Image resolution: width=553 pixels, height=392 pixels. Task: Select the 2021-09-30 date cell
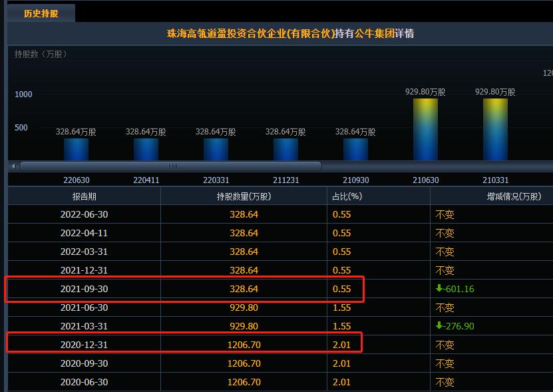pyautogui.click(x=84, y=289)
